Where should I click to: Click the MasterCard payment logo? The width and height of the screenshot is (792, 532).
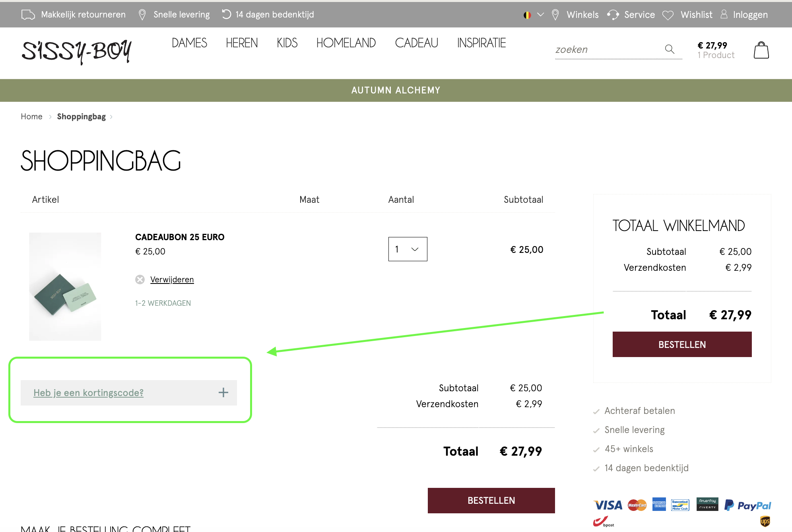[637, 505]
